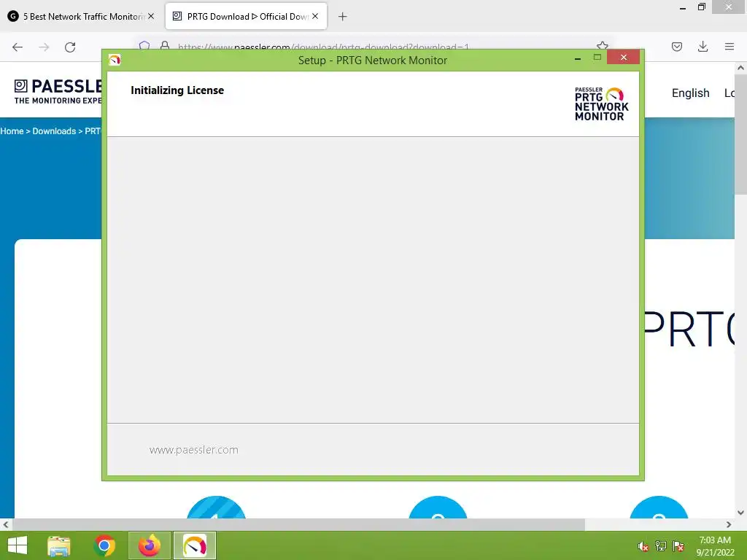
Task: Click the Firefox address bar URL
Action: point(323,47)
